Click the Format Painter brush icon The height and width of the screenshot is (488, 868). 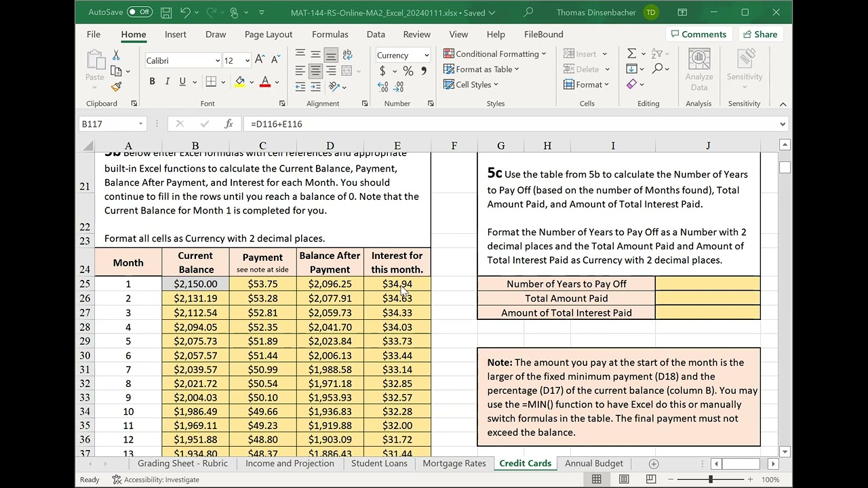116,87
